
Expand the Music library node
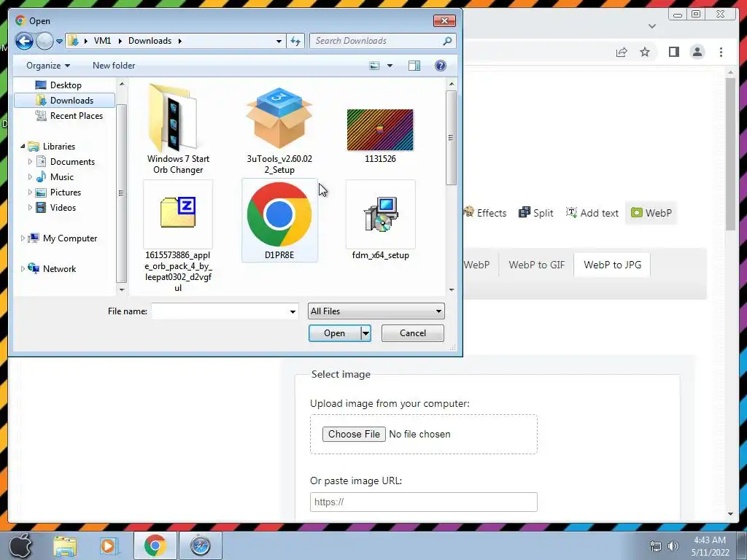pyautogui.click(x=30, y=176)
